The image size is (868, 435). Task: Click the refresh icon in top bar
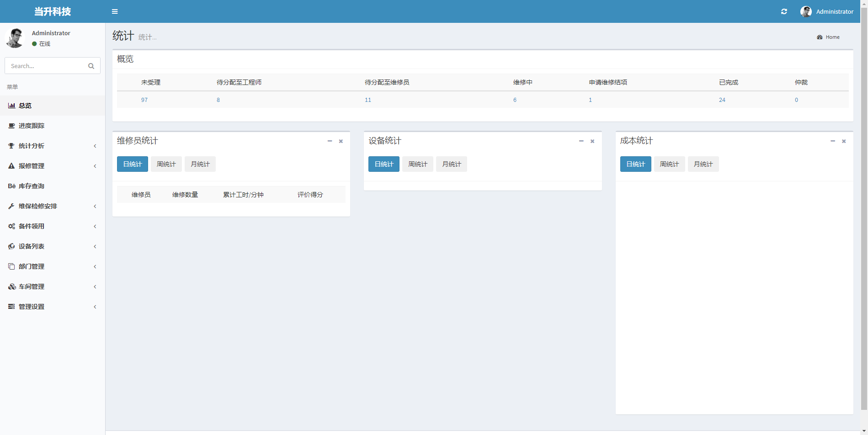pos(784,11)
